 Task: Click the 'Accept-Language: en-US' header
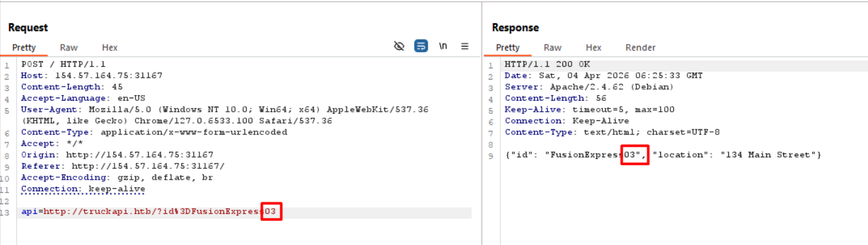point(83,98)
